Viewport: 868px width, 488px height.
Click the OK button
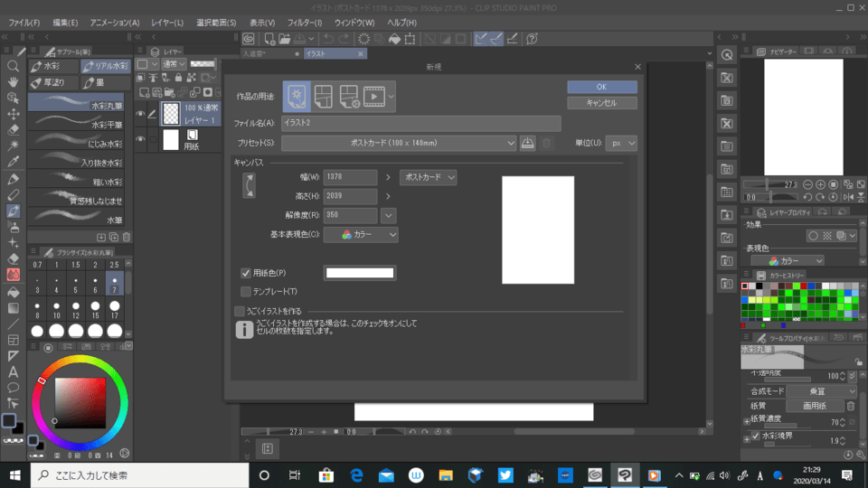click(x=602, y=87)
